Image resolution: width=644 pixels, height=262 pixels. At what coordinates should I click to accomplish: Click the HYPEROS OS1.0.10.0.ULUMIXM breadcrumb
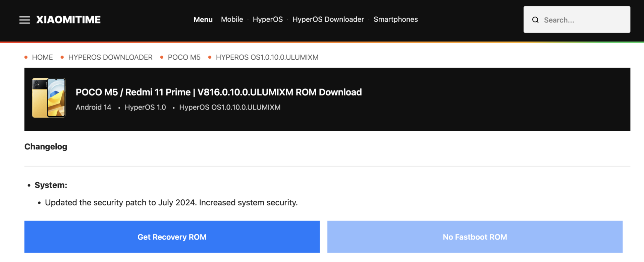pyautogui.click(x=267, y=57)
